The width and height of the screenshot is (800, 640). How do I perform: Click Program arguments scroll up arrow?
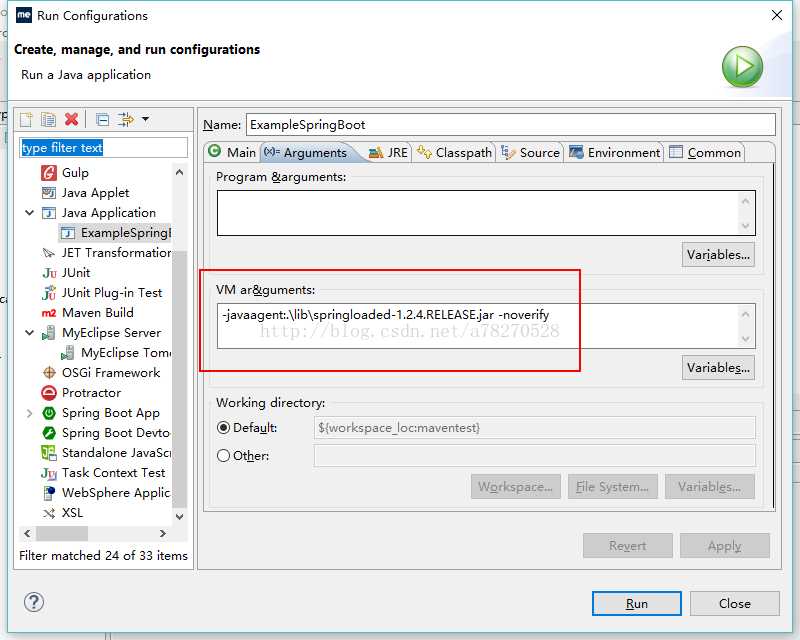(745, 201)
